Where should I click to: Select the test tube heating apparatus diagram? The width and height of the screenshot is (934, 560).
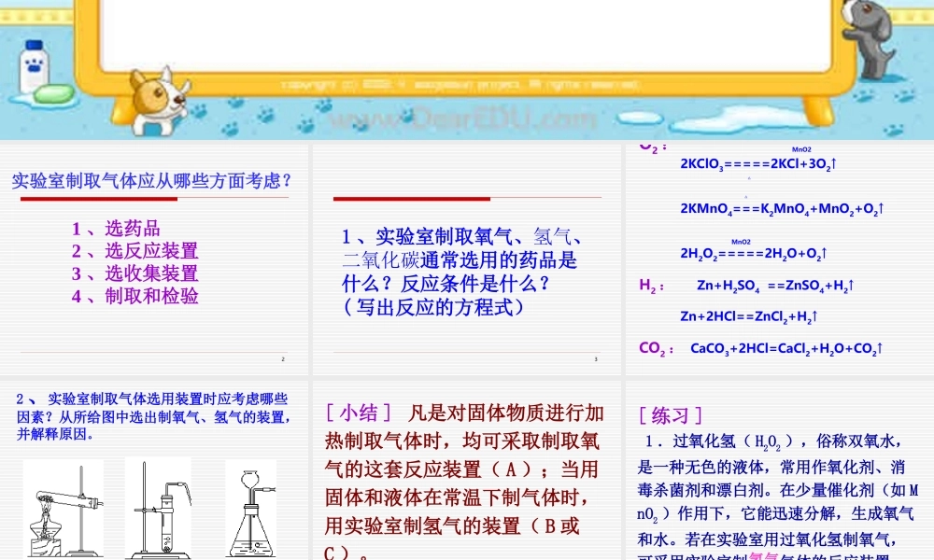(64, 509)
